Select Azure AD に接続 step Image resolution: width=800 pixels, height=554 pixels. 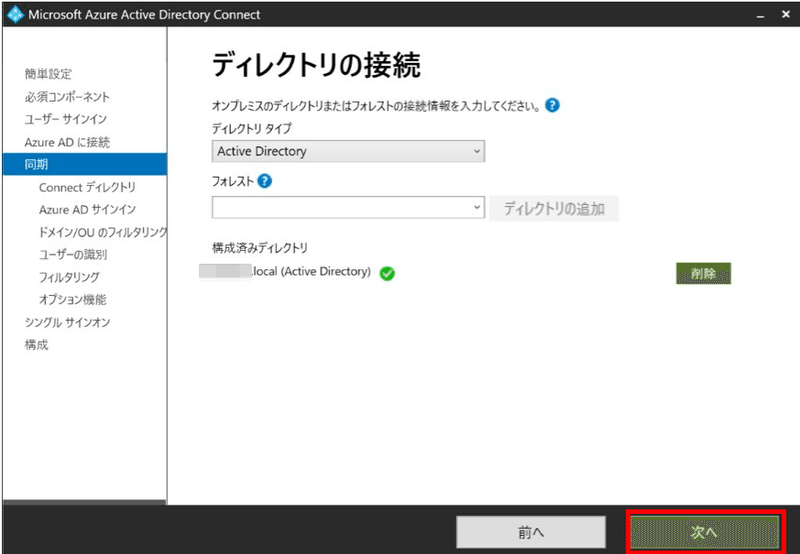click(x=67, y=142)
